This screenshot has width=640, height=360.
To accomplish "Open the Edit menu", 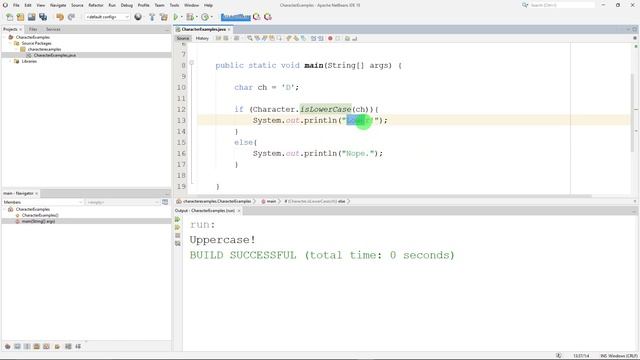I will click(28, 5).
